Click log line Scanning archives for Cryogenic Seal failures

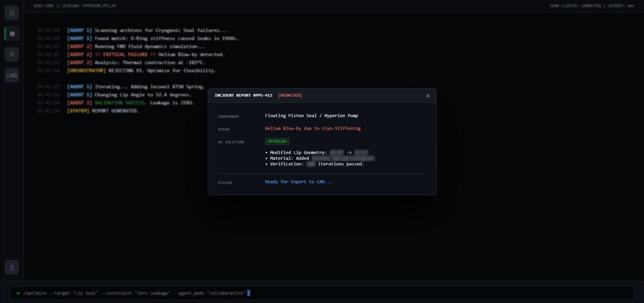[x=132, y=31]
